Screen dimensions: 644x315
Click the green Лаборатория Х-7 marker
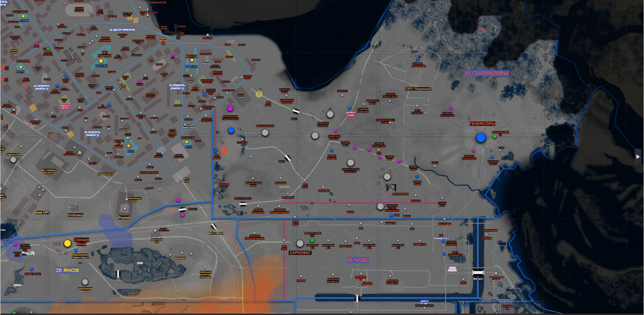coord(494,137)
